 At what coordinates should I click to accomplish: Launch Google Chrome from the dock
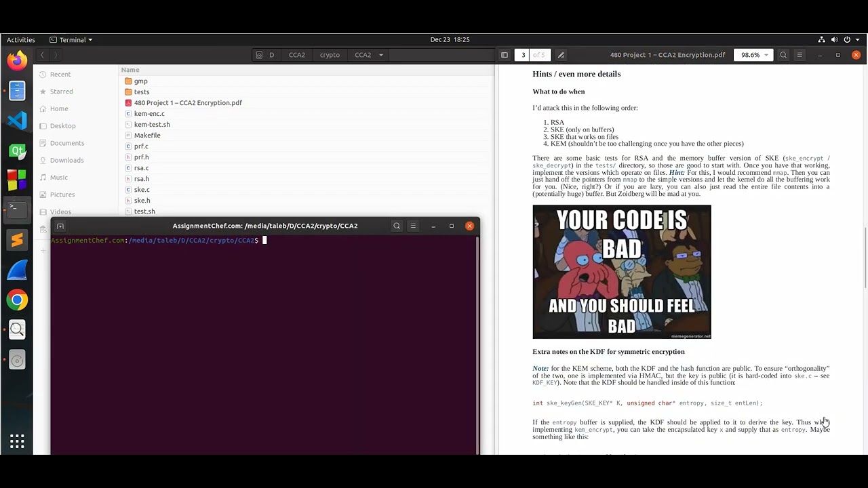click(x=17, y=300)
